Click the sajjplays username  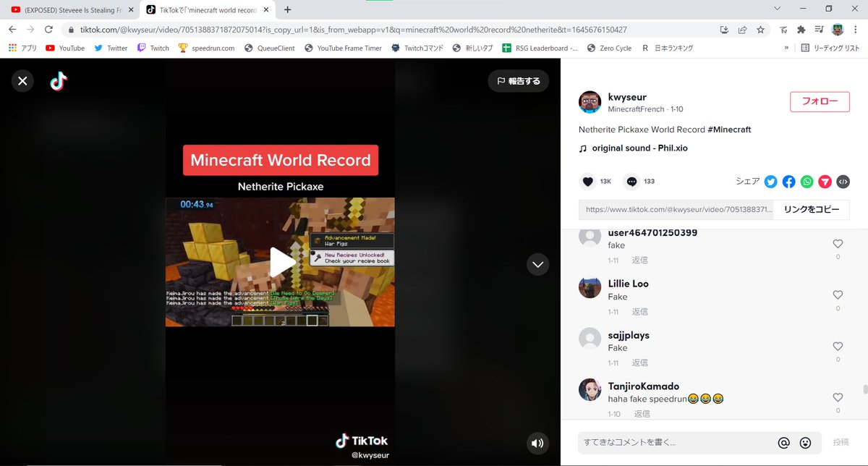tap(629, 335)
